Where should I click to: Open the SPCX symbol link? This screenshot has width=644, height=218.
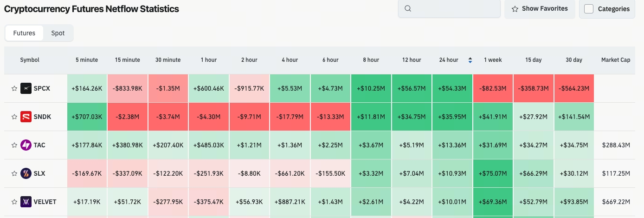coord(42,88)
